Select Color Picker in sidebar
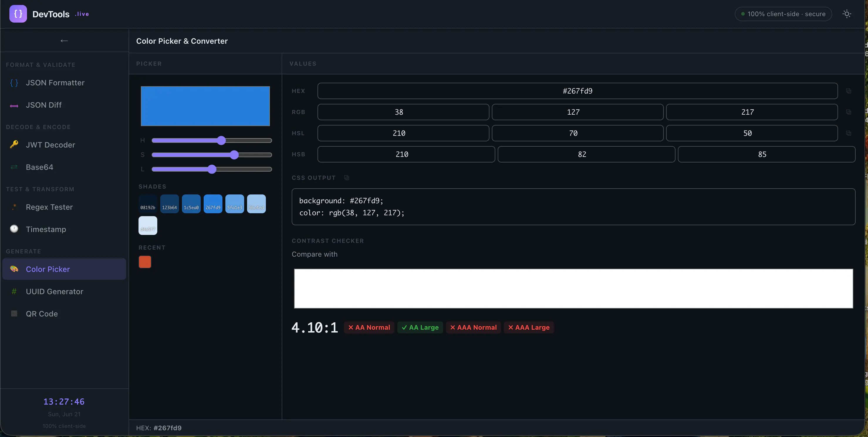868x437 pixels. (x=64, y=269)
